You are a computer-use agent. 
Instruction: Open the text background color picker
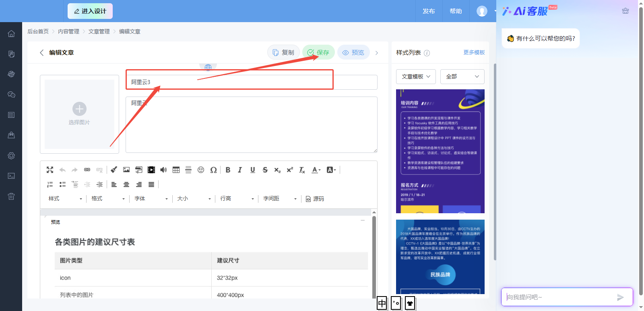click(331, 170)
